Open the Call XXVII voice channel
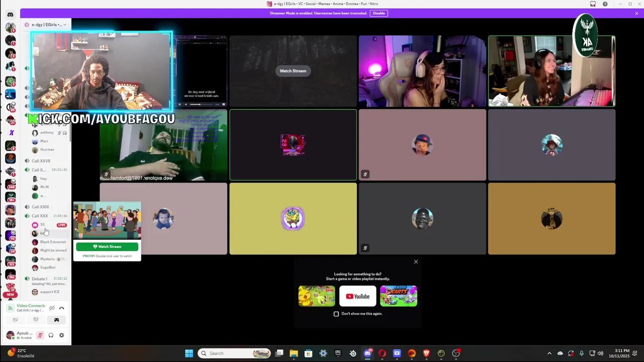Screen dimensions: 644x362 click(x=41, y=161)
